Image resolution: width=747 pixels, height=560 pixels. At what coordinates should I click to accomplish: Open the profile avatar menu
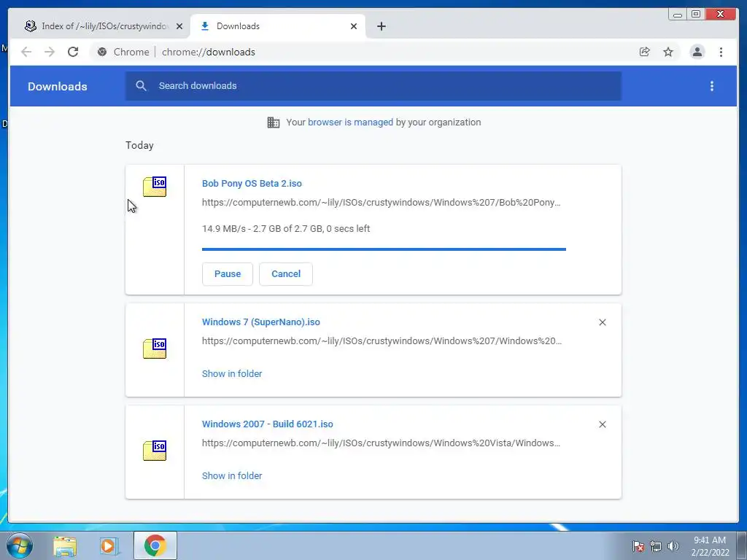point(697,52)
